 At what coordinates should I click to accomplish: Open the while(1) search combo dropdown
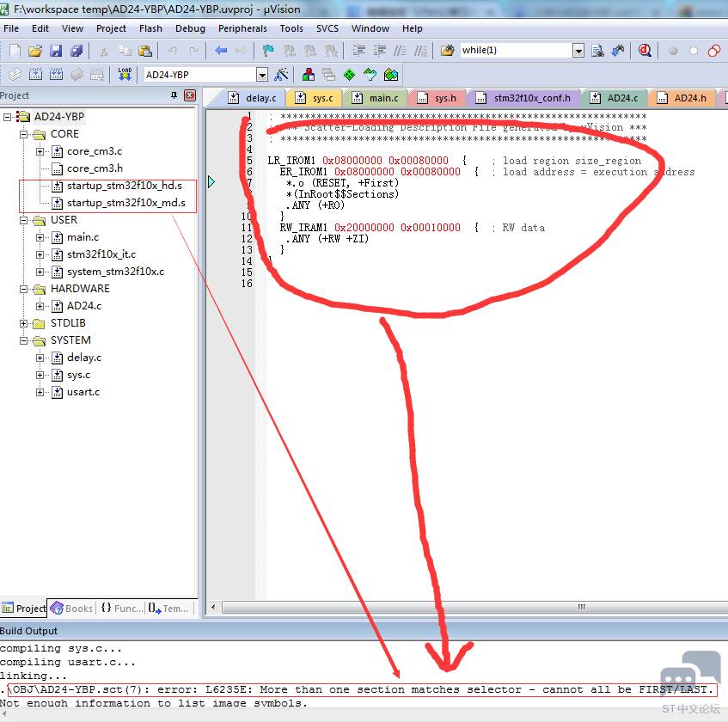(x=578, y=51)
